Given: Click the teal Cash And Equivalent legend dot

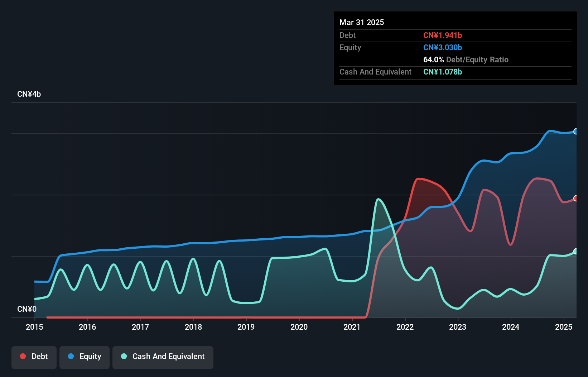Looking at the screenshot, I should click(x=124, y=356).
